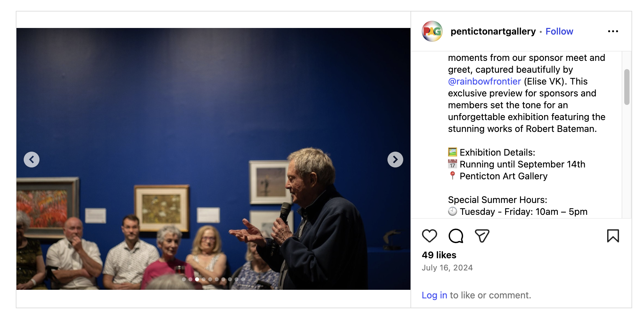View the list of 49 likes
644x327 pixels.
tap(439, 255)
